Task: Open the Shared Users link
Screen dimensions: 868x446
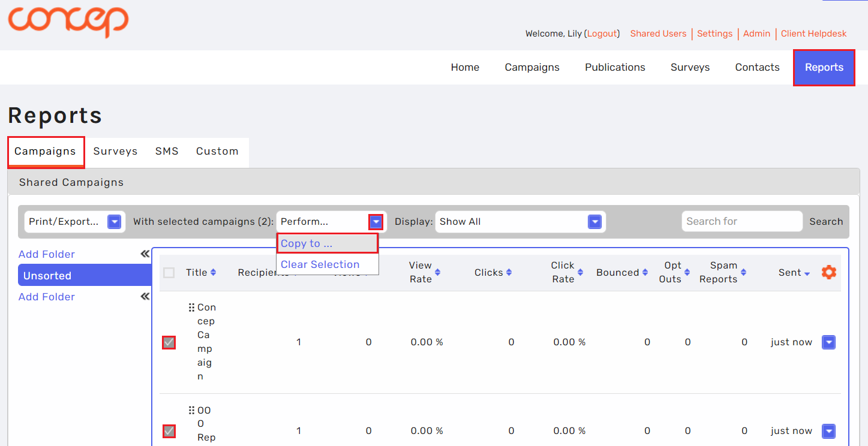Action: click(658, 34)
